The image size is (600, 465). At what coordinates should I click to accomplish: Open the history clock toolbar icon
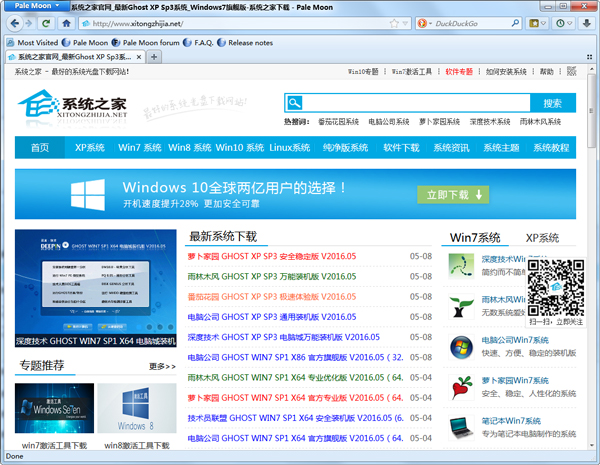[560, 23]
